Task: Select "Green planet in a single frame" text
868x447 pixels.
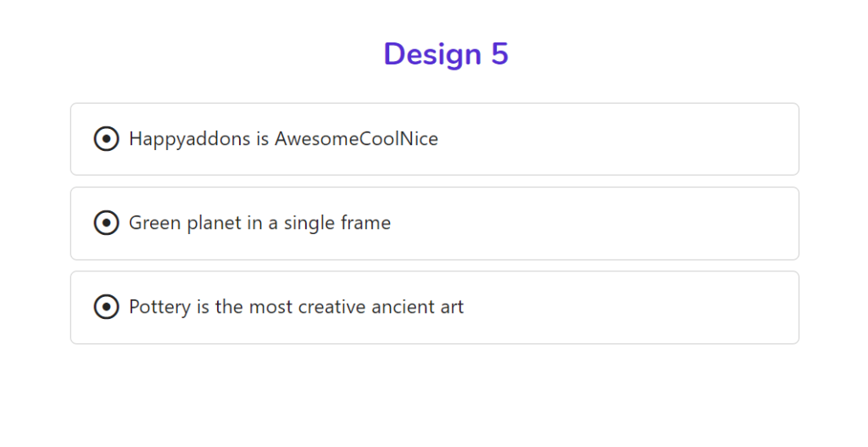Action: tap(259, 223)
